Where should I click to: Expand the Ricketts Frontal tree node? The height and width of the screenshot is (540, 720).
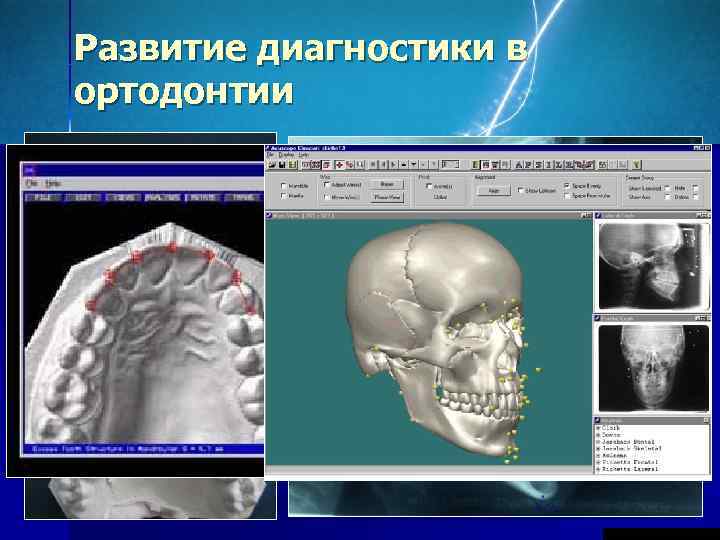598,462
